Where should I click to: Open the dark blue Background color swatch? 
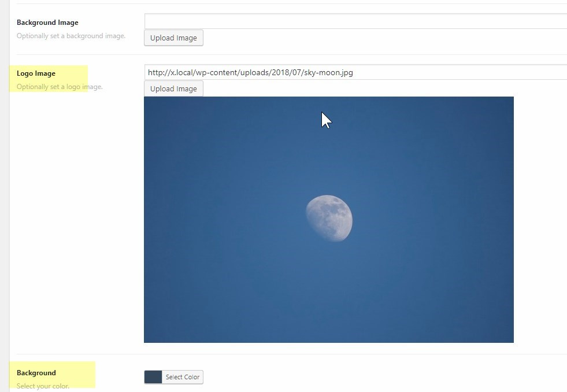(153, 377)
